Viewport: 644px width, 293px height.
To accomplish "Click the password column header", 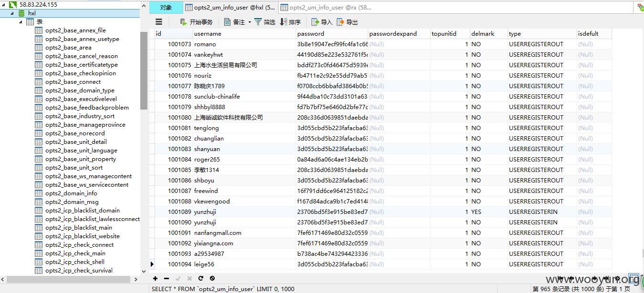I will point(332,34).
